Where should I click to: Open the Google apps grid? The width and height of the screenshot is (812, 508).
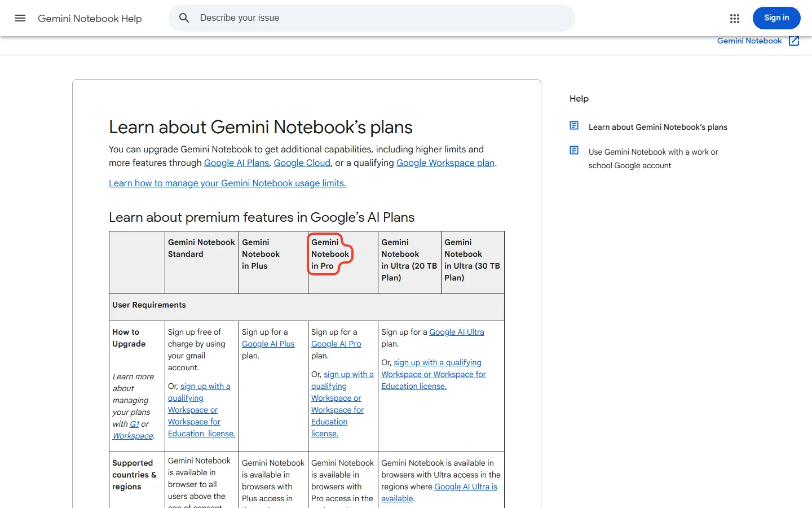tap(734, 19)
